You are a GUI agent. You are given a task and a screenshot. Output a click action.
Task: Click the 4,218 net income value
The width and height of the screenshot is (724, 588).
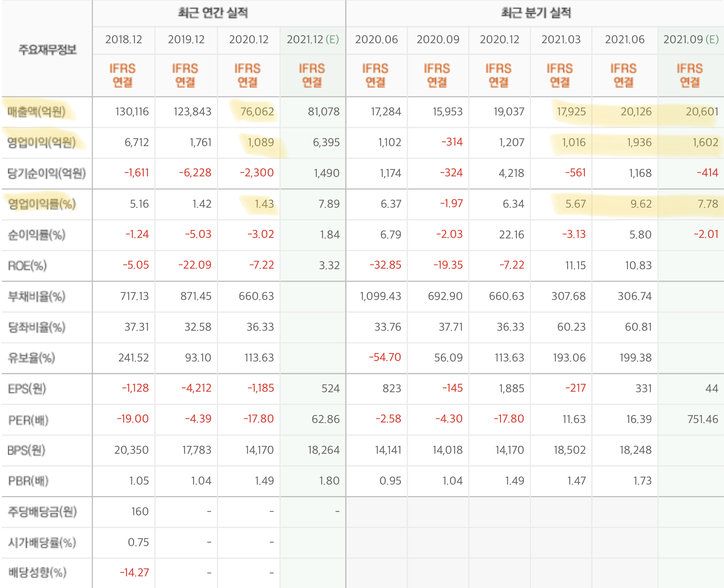tap(511, 173)
